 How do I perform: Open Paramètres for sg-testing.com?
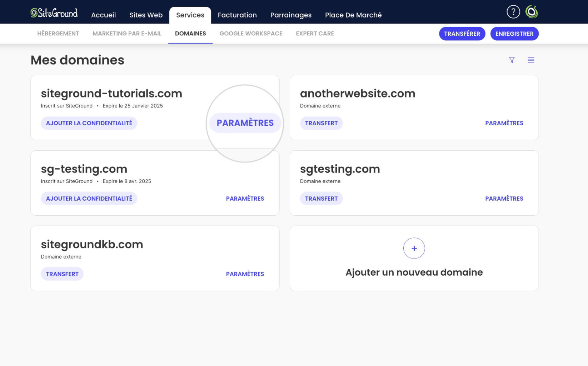[245, 199]
